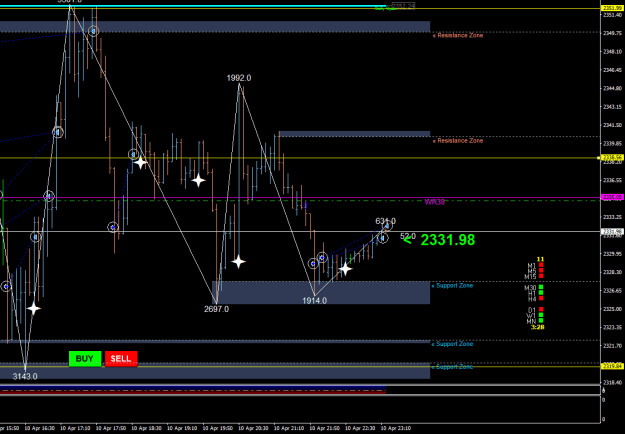Click the yellow 11 spread value

coord(540,259)
